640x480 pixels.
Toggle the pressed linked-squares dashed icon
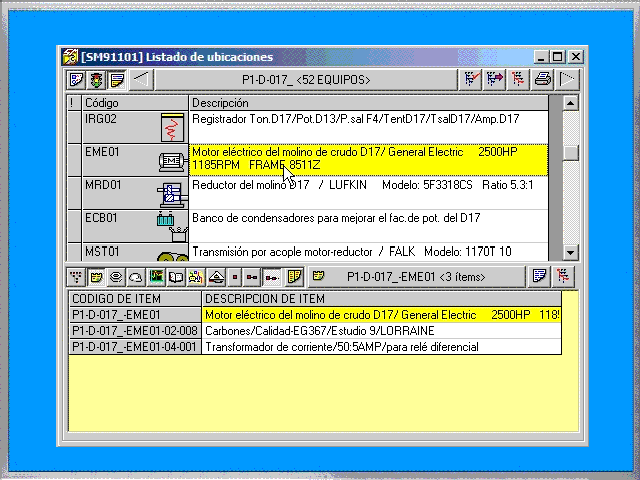[271, 278]
